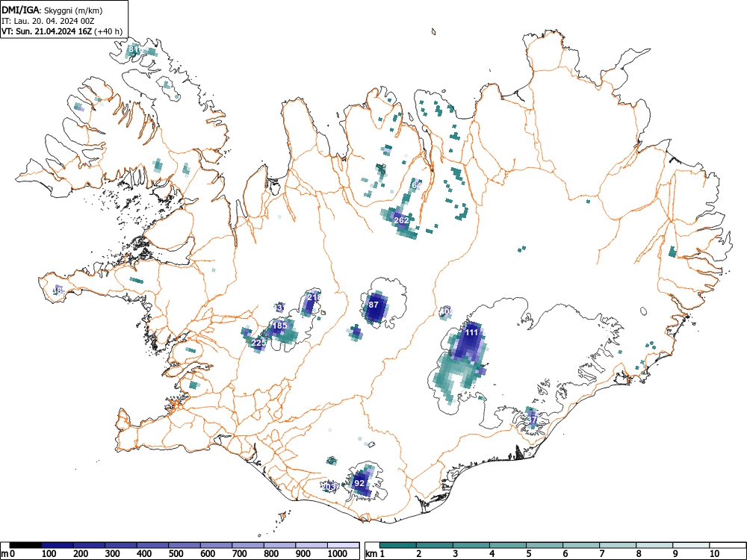Click the '92' visibility value on map
747x560 pixels.
[x=359, y=483]
